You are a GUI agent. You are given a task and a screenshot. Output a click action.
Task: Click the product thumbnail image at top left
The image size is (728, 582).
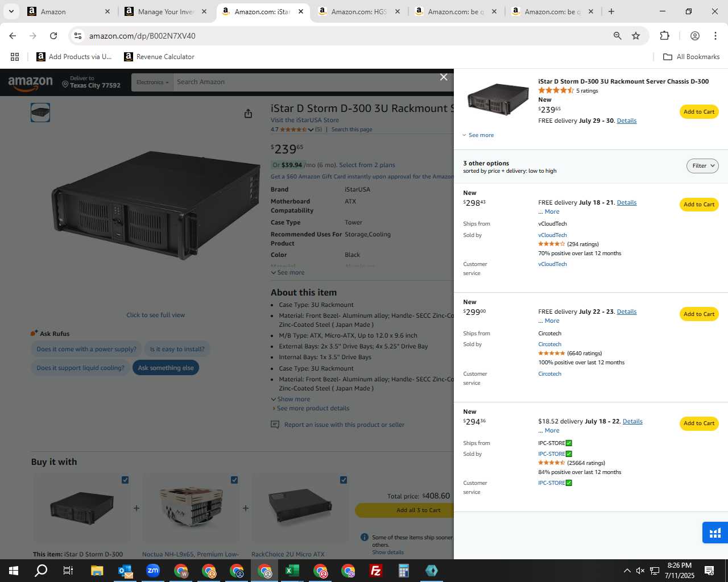pyautogui.click(x=40, y=113)
